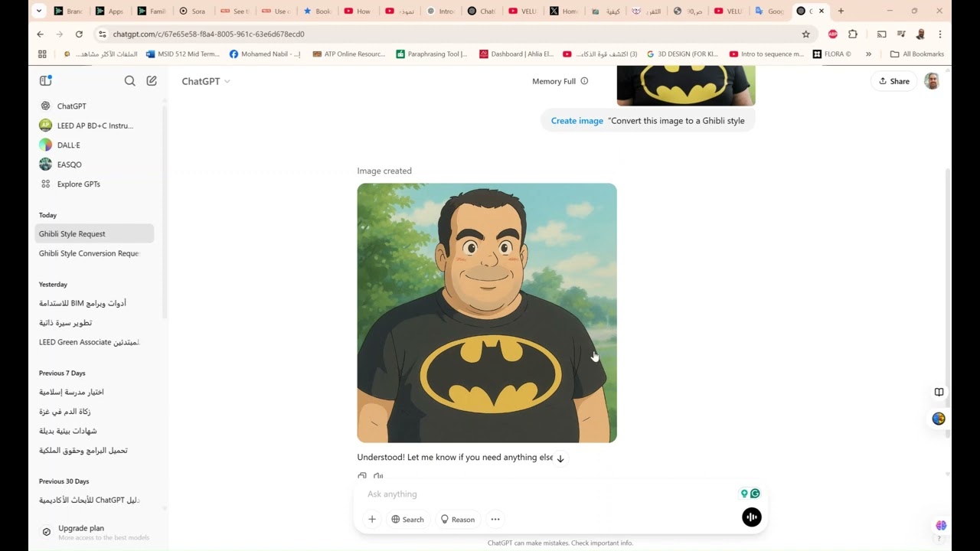This screenshot has height=551, width=980.
Task: Open the red ABP extension icon
Action: point(833,34)
